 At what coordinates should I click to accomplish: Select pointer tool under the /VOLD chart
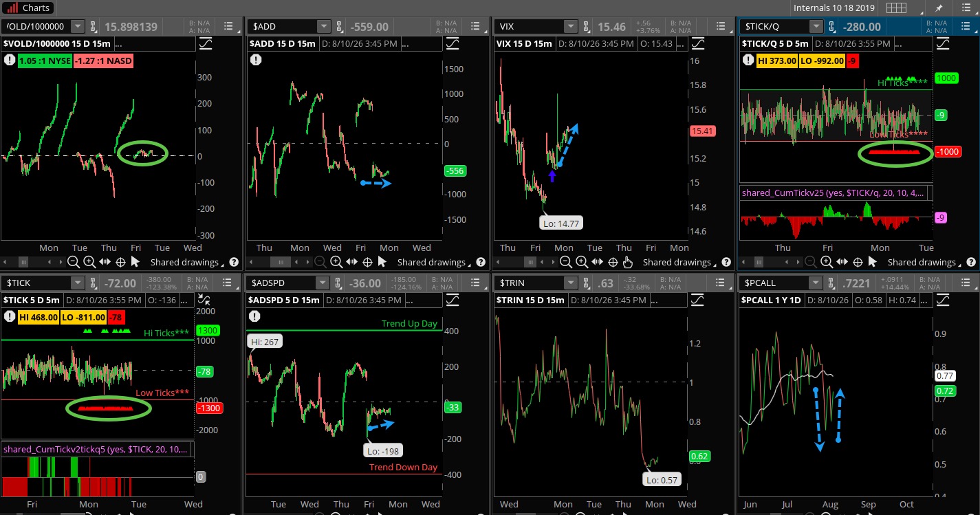pos(135,262)
